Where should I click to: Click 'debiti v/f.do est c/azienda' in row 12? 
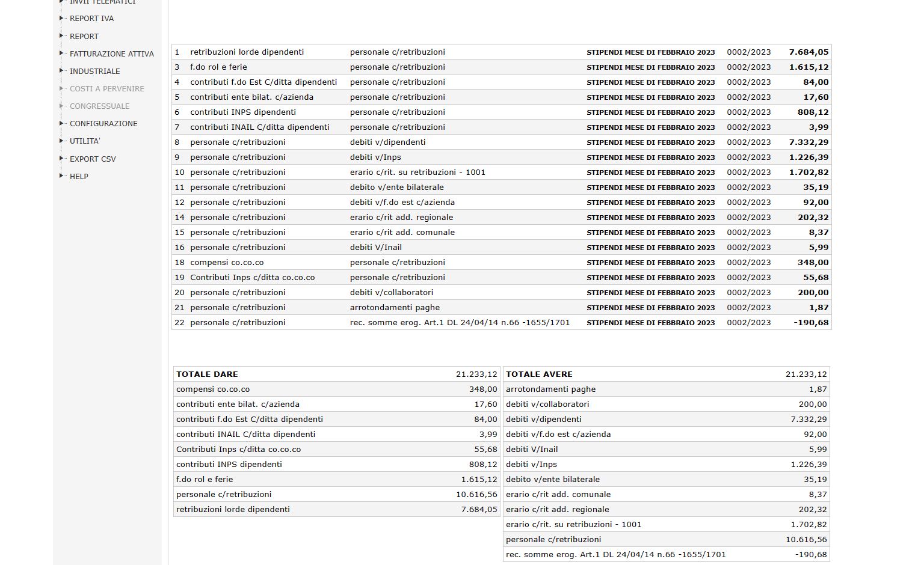[402, 202]
